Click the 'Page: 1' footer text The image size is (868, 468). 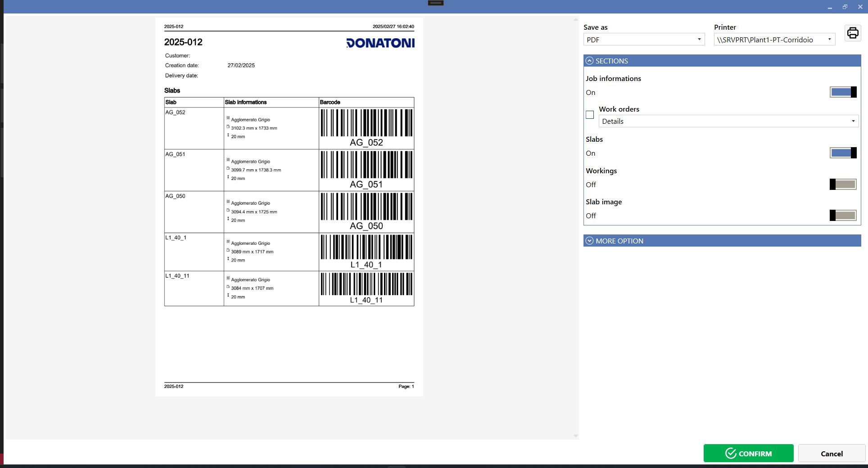click(x=406, y=387)
